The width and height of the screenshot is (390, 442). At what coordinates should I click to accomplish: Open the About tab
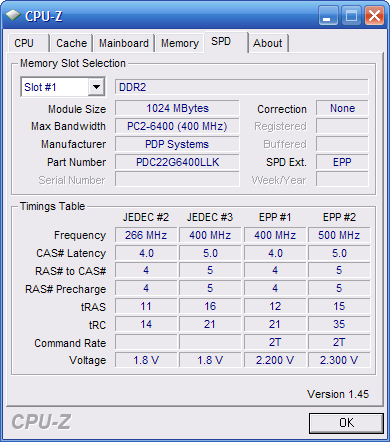pyautogui.click(x=268, y=43)
